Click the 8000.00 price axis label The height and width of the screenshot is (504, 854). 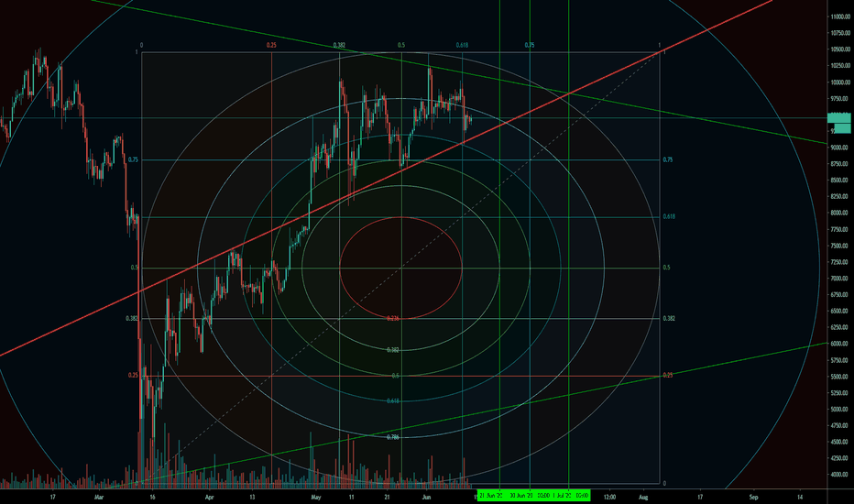[840, 213]
